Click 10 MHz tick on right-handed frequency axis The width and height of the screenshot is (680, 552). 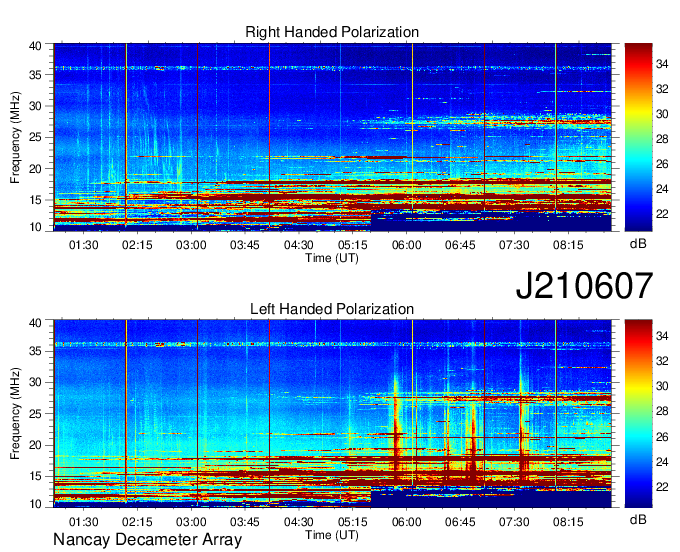(36, 227)
